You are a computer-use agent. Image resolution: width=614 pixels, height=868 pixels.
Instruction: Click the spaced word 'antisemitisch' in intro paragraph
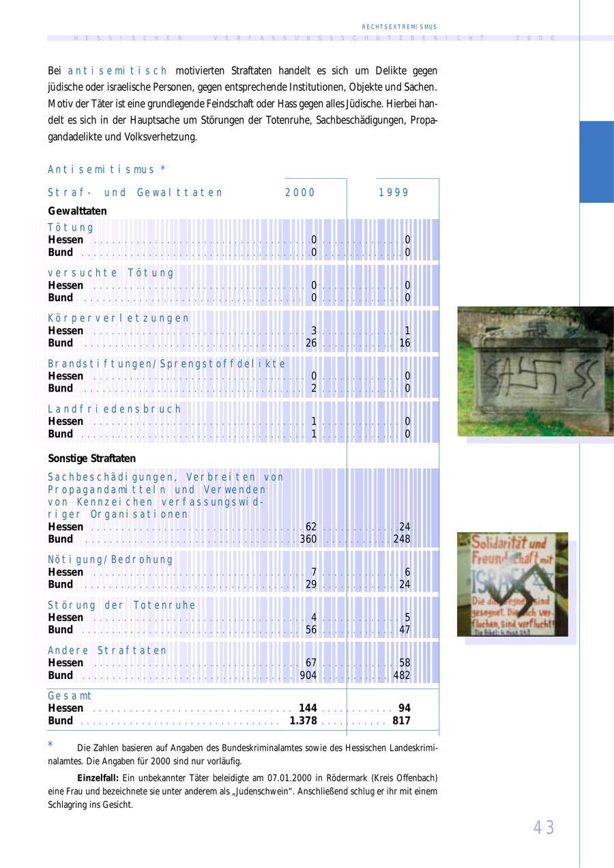117,71
